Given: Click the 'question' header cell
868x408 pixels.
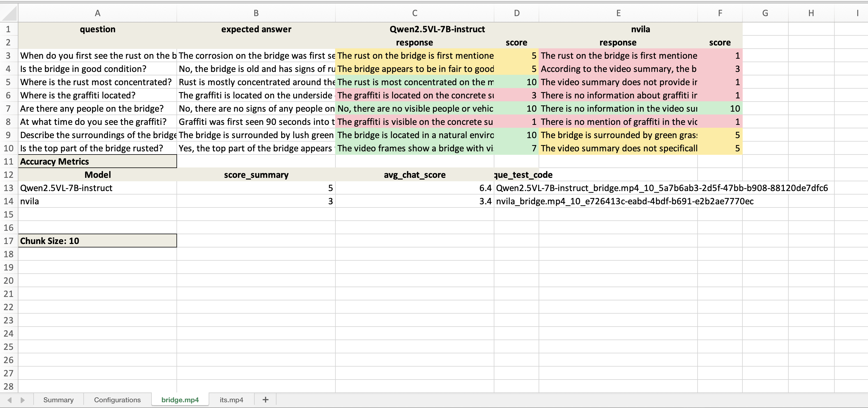Looking at the screenshot, I should tap(97, 29).
